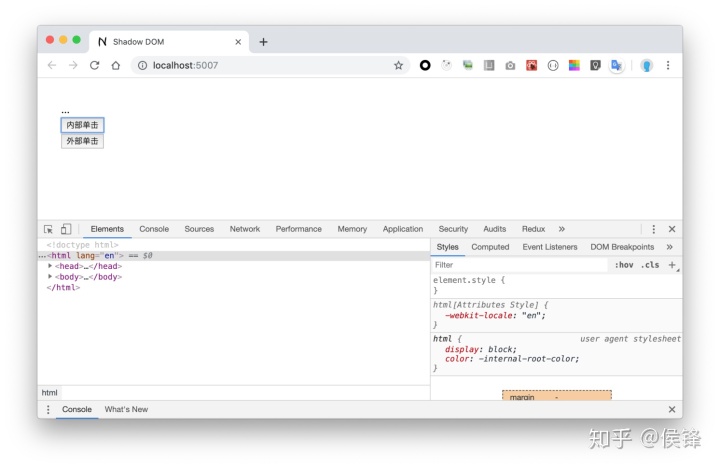
Task: Toggle the .cls class editor
Action: [x=650, y=265]
